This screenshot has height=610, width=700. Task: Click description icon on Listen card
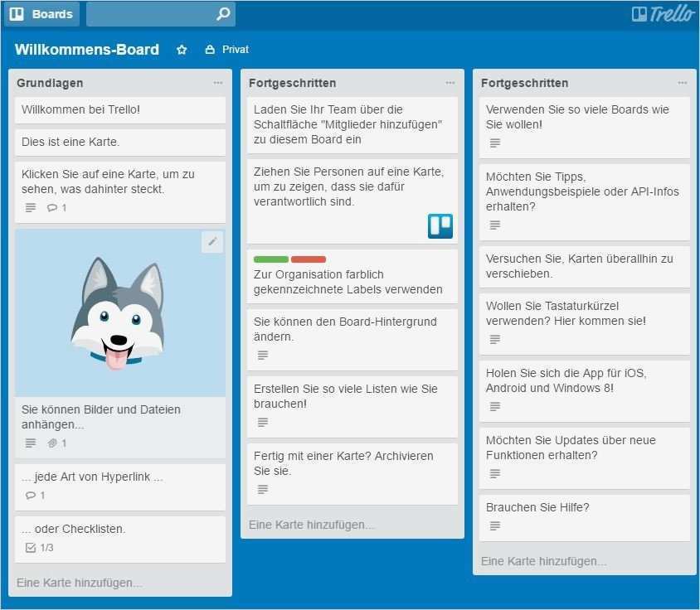coord(262,423)
